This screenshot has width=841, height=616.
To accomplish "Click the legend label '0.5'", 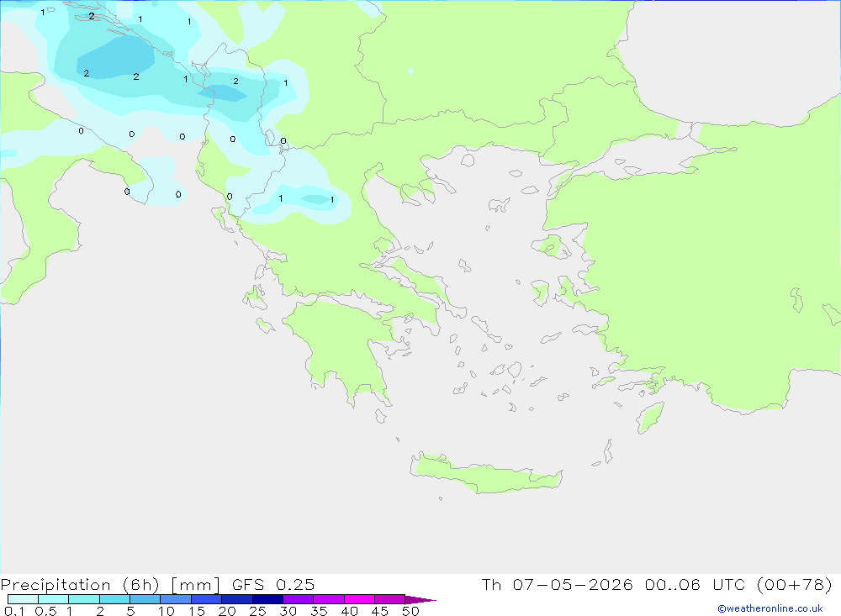I will click(45, 611).
